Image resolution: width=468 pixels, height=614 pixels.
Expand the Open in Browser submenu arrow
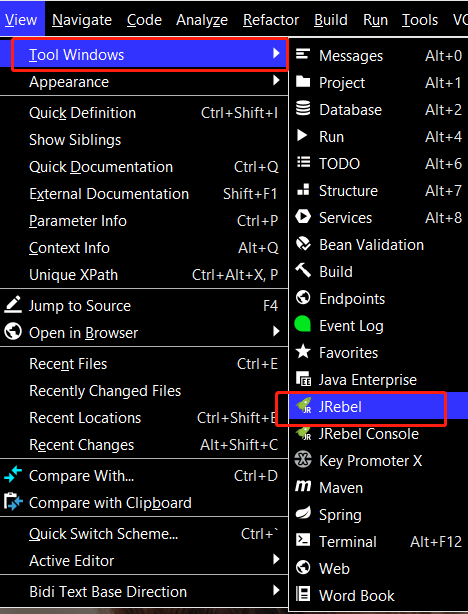pyautogui.click(x=276, y=332)
